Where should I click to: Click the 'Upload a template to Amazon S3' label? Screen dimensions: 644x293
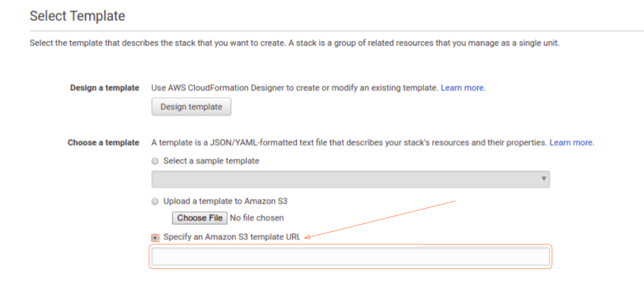pos(226,201)
